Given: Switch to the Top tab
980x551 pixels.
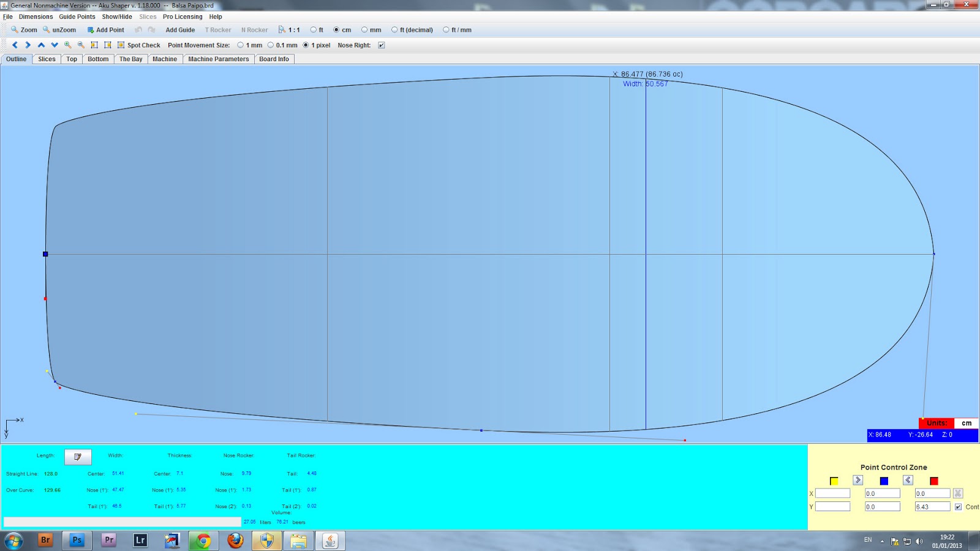Looking at the screenshot, I should click(x=72, y=59).
